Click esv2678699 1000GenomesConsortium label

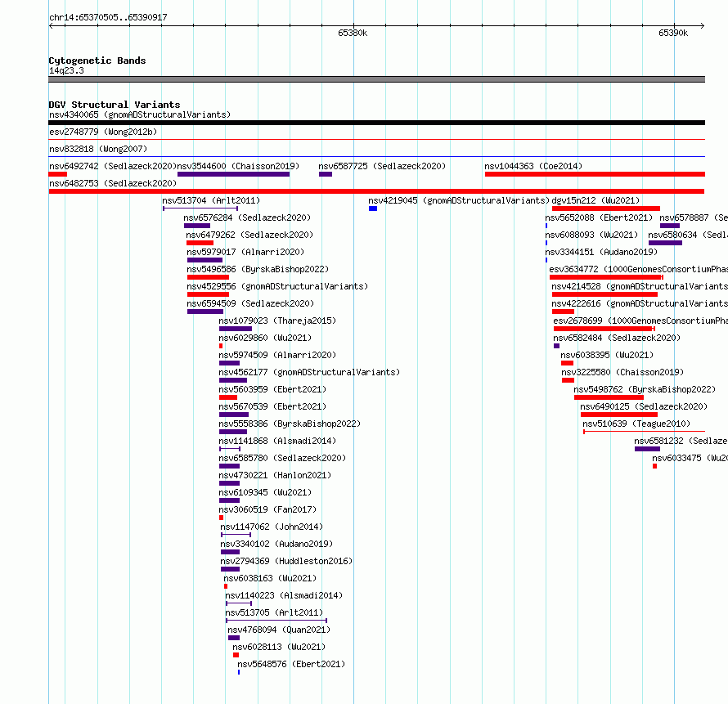coord(640,321)
